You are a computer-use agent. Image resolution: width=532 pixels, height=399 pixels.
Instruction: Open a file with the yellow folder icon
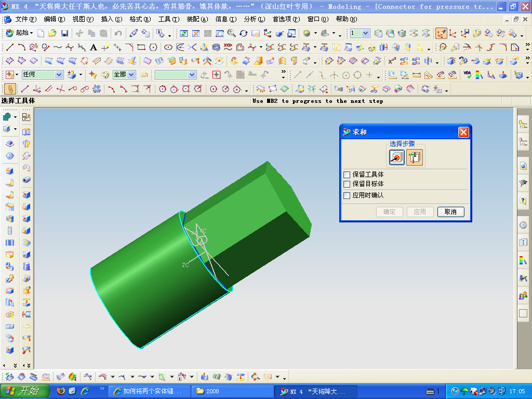click(x=52, y=33)
